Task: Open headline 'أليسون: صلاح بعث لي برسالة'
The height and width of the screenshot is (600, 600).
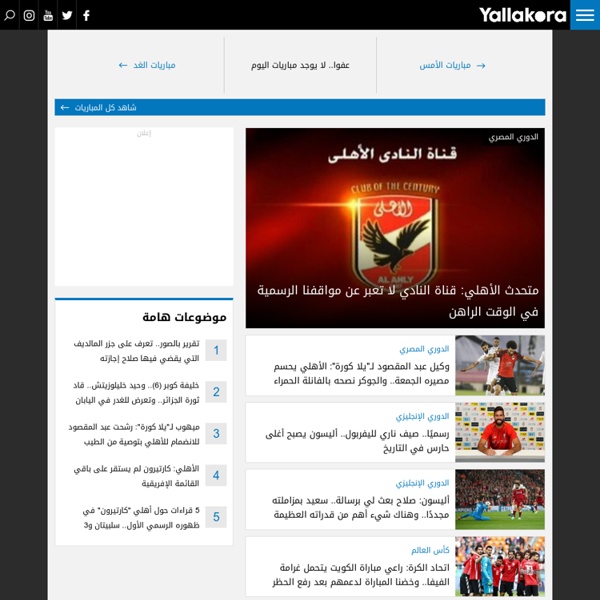Action: point(361,507)
